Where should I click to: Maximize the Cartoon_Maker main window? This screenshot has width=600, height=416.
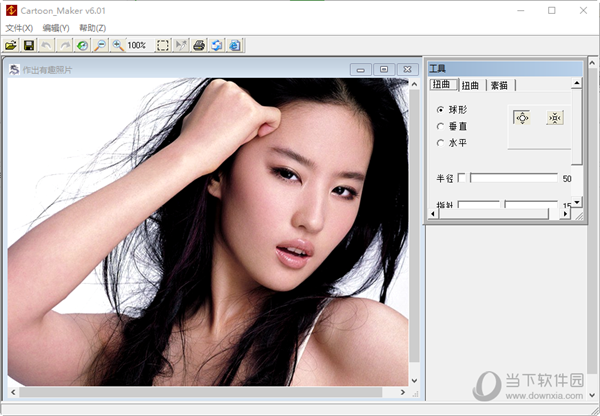(x=551, y=10)
